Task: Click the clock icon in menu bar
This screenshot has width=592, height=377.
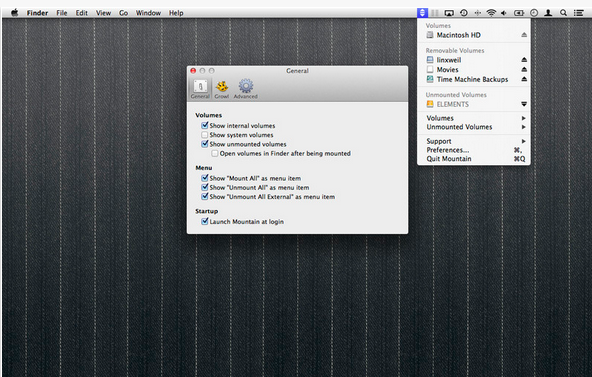Action: [x=534, y=13]
